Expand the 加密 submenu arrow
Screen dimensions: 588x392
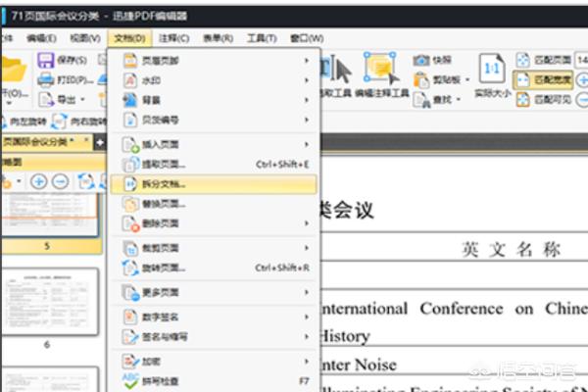click(307, 362)
